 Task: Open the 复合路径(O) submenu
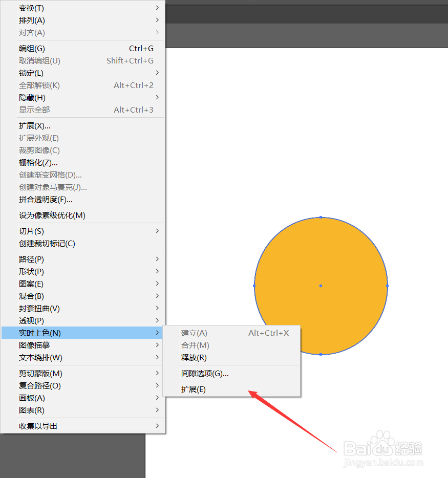pyautogui.click(x=83, y=385)
